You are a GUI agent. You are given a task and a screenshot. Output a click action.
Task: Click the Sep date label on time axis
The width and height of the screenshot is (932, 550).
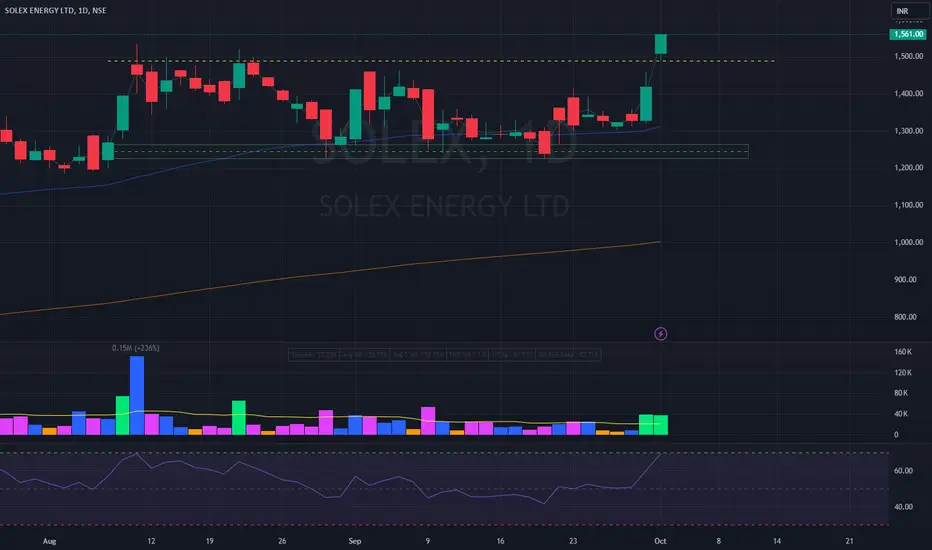[355, 541]
